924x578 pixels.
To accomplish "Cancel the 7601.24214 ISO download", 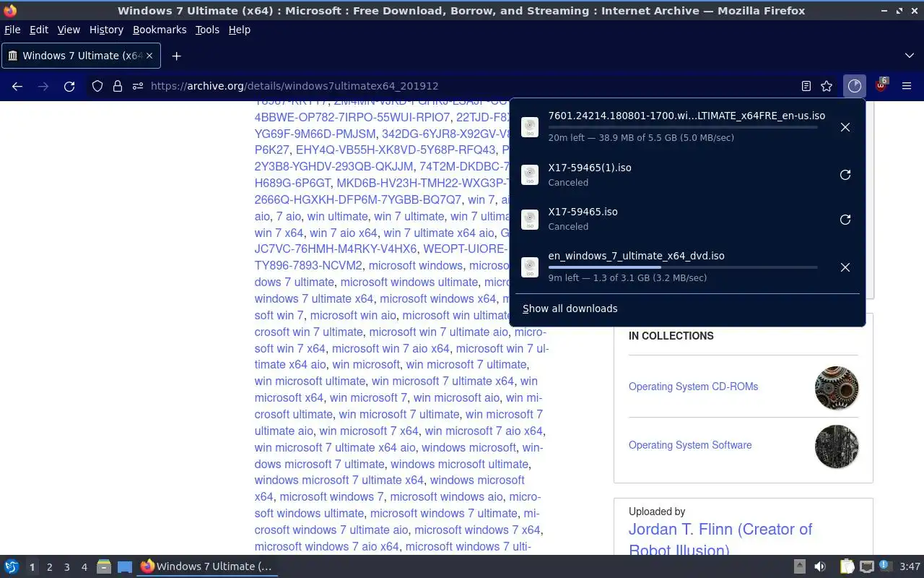I will click(x=845, y=127).
